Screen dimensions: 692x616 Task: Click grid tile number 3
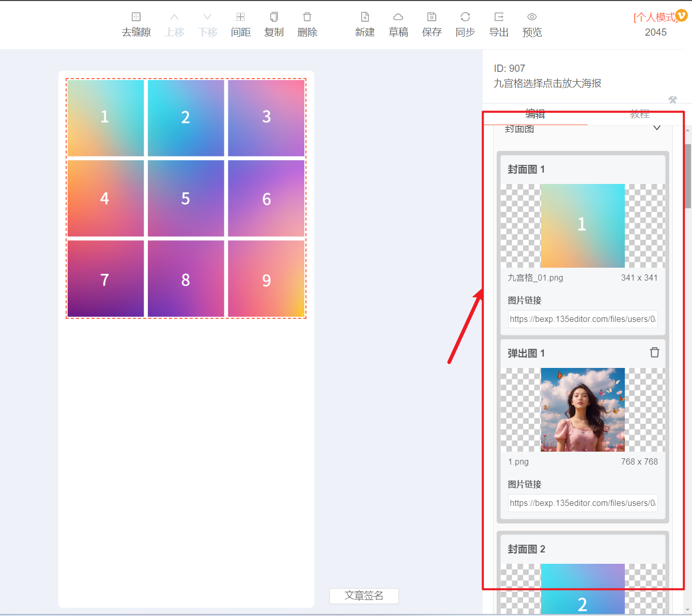click(x=266, y=117)
